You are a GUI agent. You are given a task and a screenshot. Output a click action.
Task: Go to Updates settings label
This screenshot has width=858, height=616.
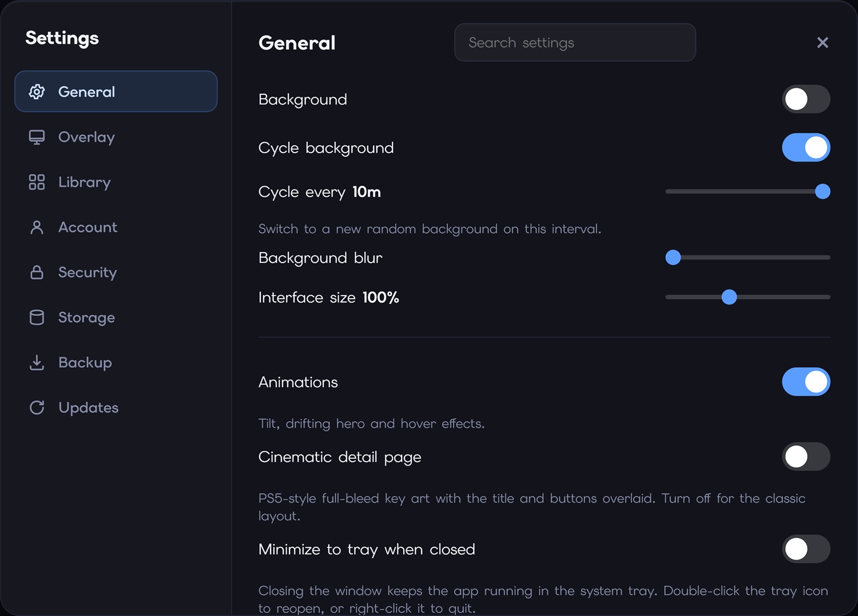pyautogui.click(x=88, y=408)
